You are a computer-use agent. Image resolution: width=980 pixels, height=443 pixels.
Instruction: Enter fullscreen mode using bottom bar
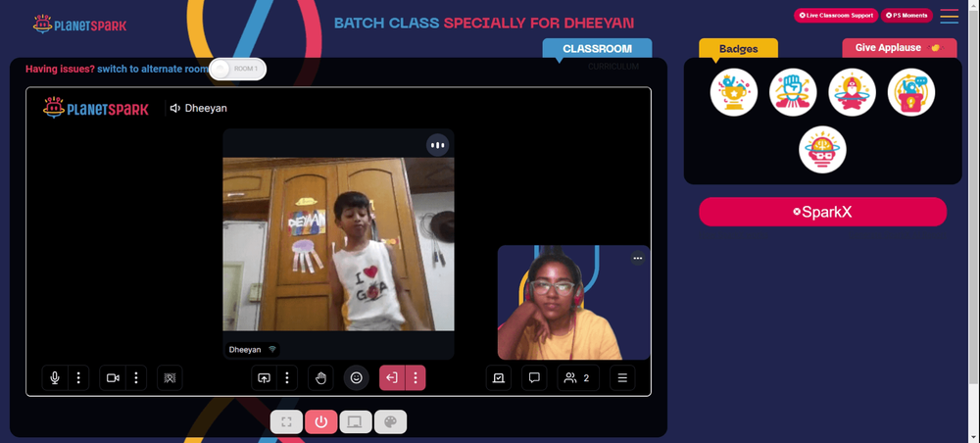coord(286,421)
